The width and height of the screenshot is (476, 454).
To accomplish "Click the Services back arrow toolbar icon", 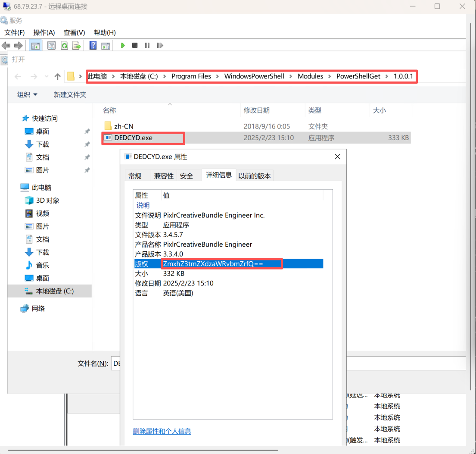I will click(x=6, y=46).
